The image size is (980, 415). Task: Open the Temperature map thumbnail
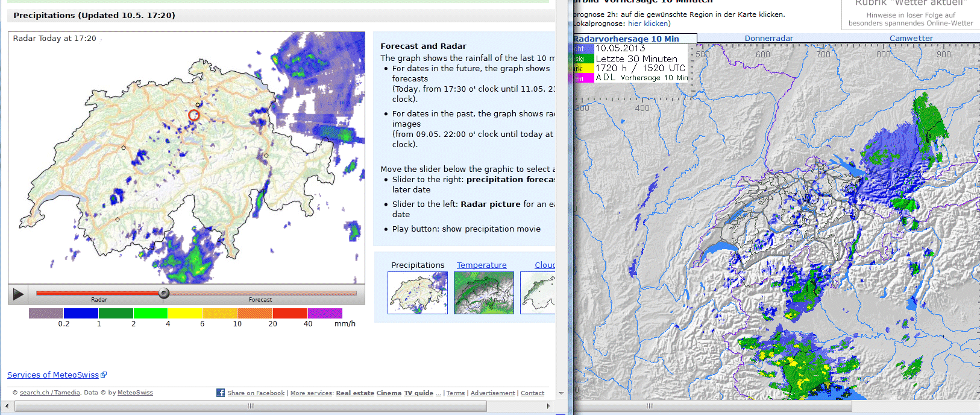(x=483, y=293)
